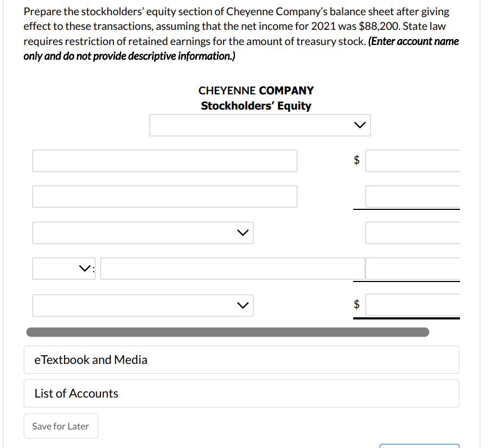Screen dimensions: 498x448
Task: Open the small dropdown before the colon
Action: click(63, 268)
